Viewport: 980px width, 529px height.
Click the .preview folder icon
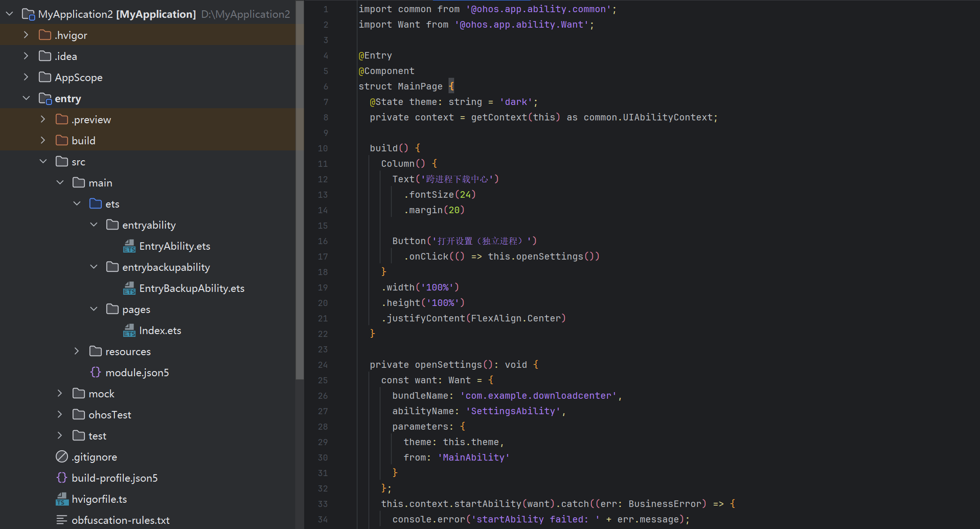point(62,119)
